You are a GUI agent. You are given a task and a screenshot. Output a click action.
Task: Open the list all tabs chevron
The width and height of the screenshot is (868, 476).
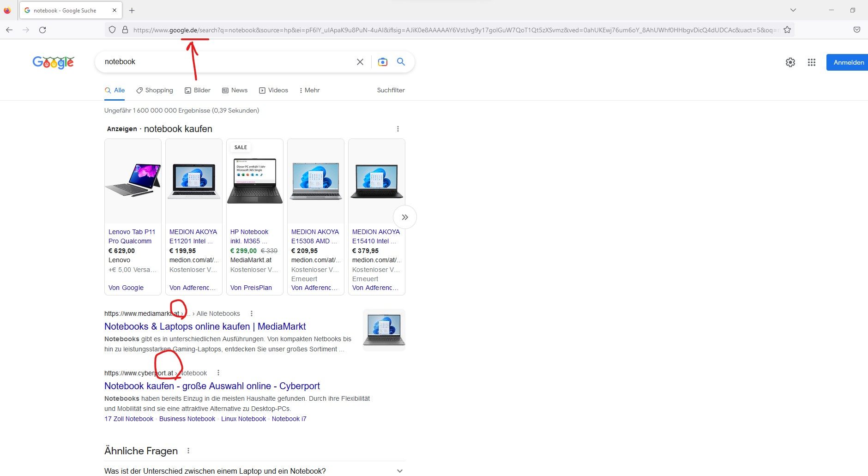pyautogui.click(x=793, y=10)
